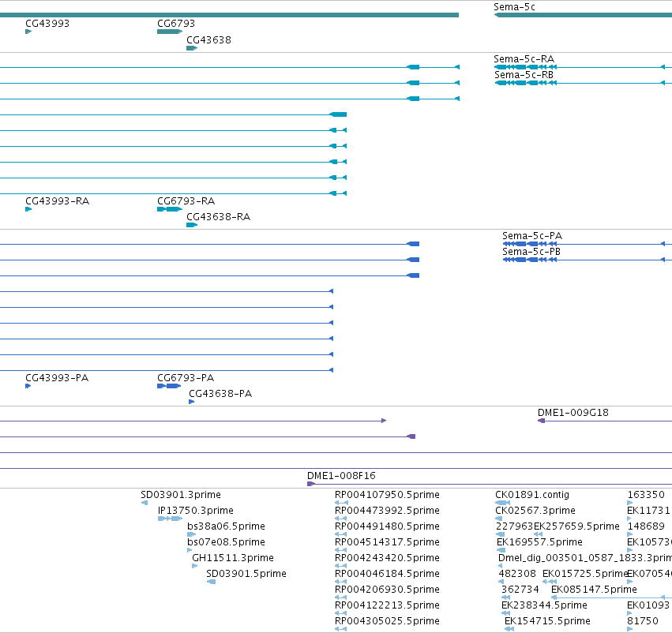Select the 163350 feature label
The height and width of the screenshot is (633, 672).
coord(646,495)
